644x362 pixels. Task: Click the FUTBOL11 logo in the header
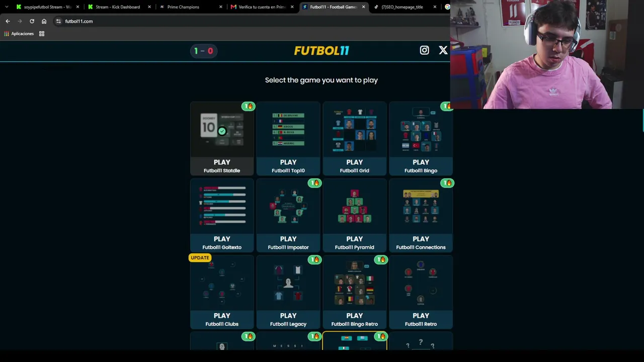[x=321, y=50]
